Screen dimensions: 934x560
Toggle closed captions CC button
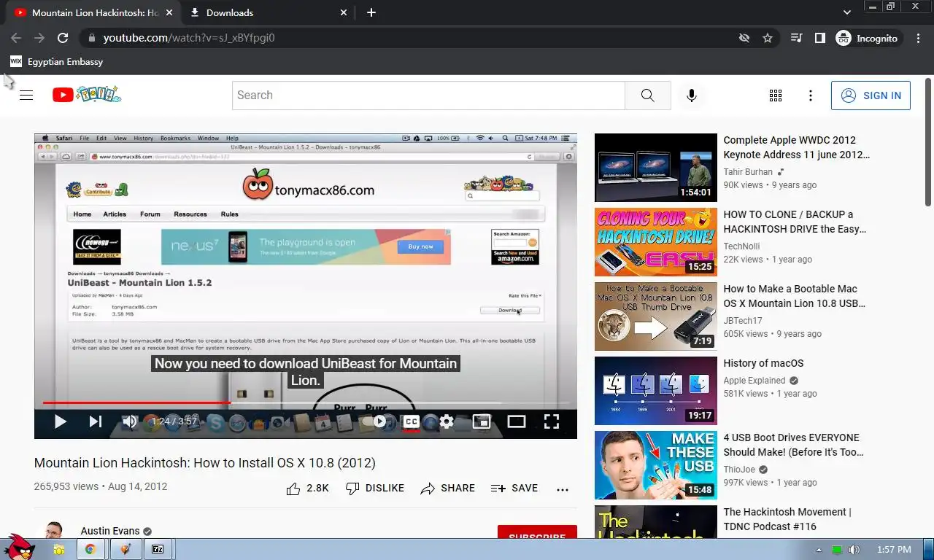point(412,421)
